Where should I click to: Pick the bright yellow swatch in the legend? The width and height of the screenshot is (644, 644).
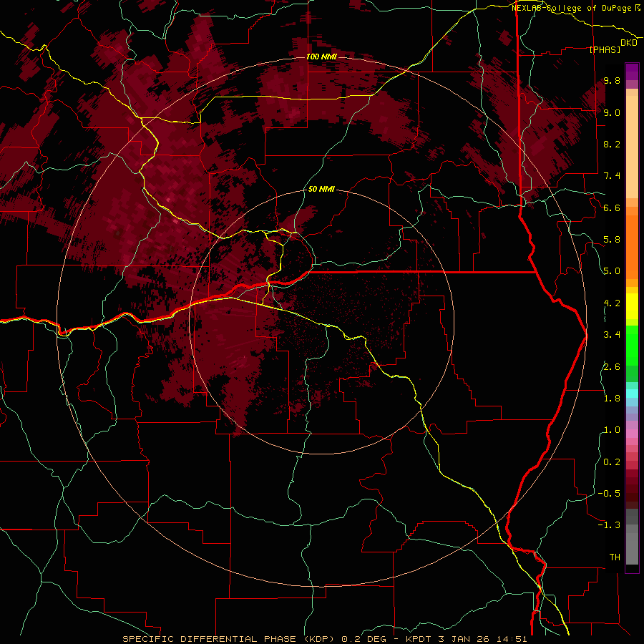[632, 306]
